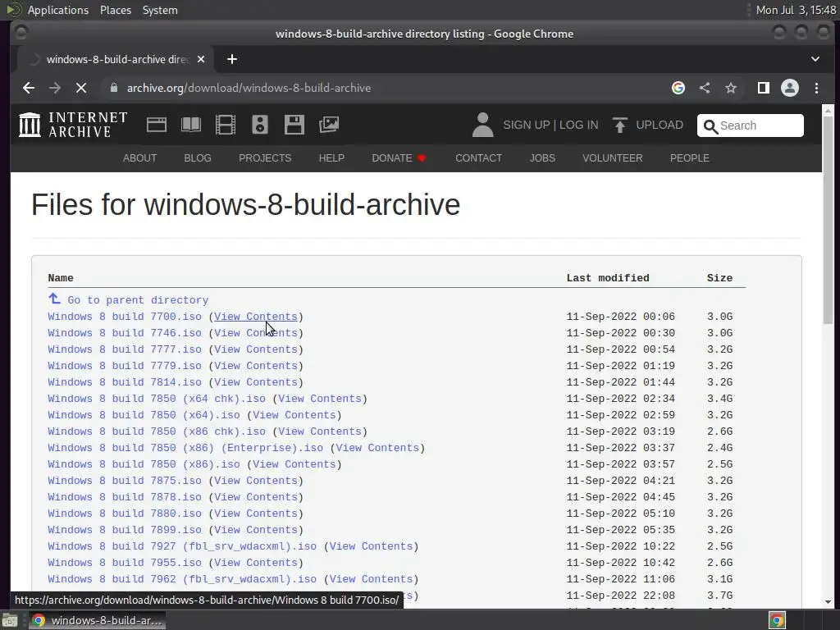The width and height of the screenshot is (840, 630).
Task: Click the Chrome icon in the bottom tray
Action: click(777, 620)
